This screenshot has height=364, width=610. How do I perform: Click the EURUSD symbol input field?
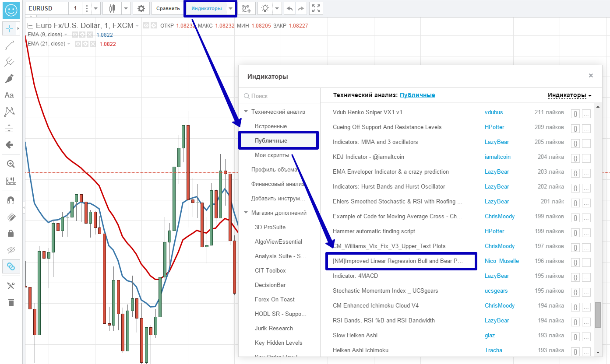tap(46, 8)
